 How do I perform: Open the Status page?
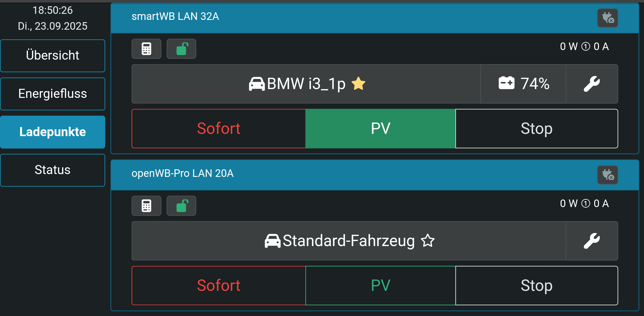(53, 170)
